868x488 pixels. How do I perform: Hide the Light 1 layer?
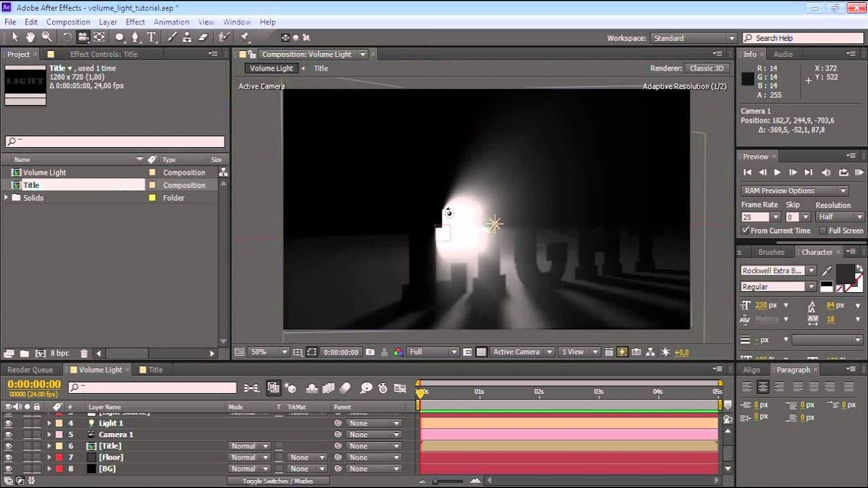click(x=8, y=423)
